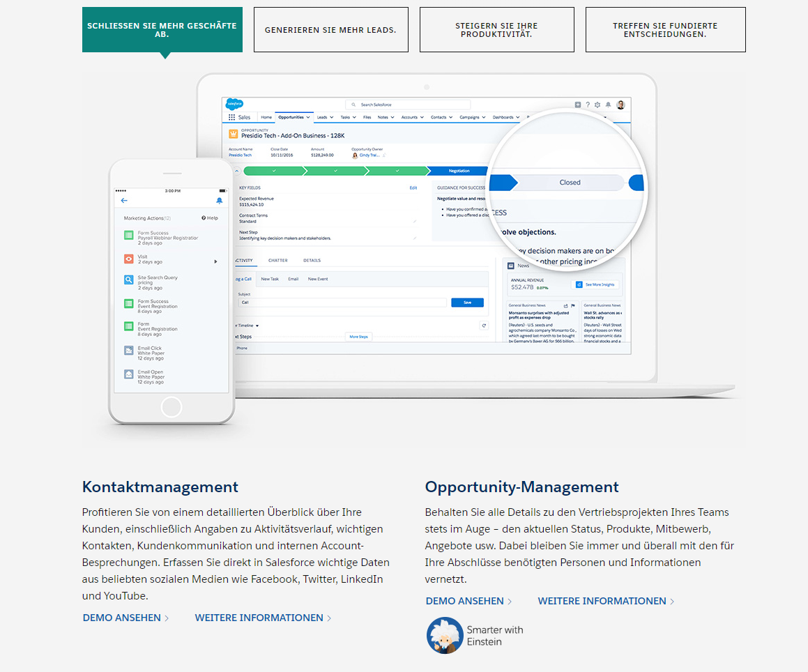The image size is (808, 672).
Task: Select the Opportunities tab in laptop mockup
Action: (x=294, y=117)
